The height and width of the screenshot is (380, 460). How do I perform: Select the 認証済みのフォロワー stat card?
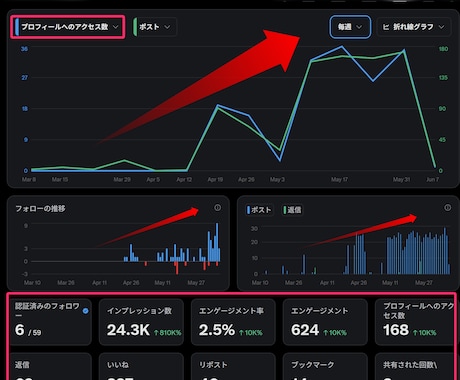coord(51,322)
